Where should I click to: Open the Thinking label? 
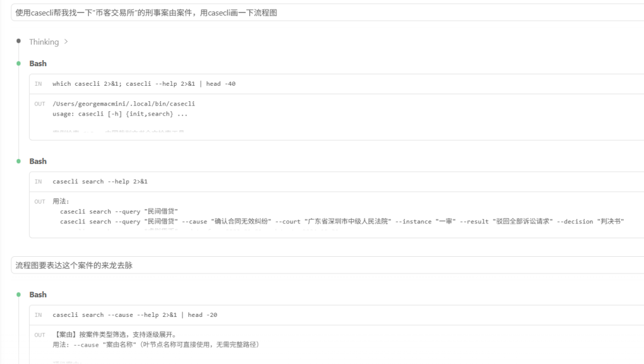click(44, 42)
